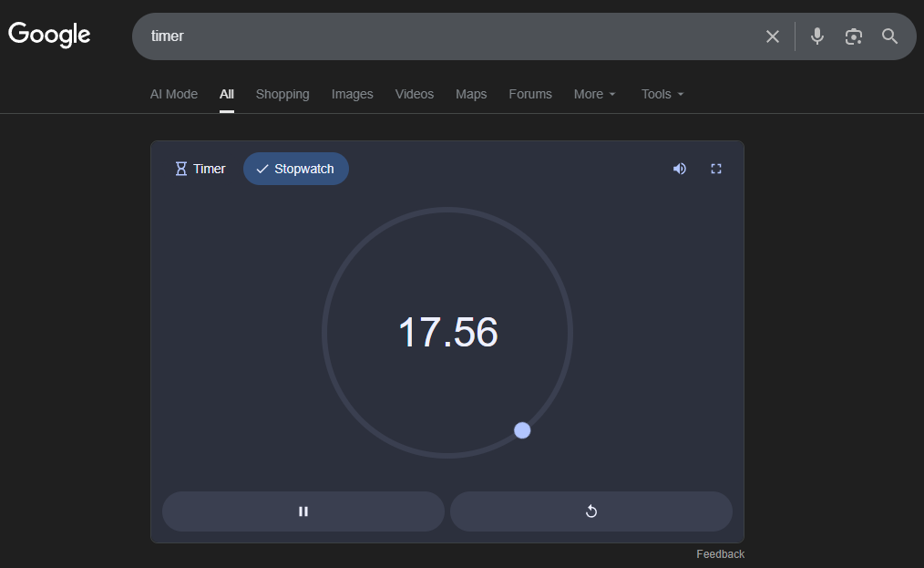Screen dimensions: 924x568
Task: Reset the stopwatch with the circular arrow
Action: click(x=590, y=511)
